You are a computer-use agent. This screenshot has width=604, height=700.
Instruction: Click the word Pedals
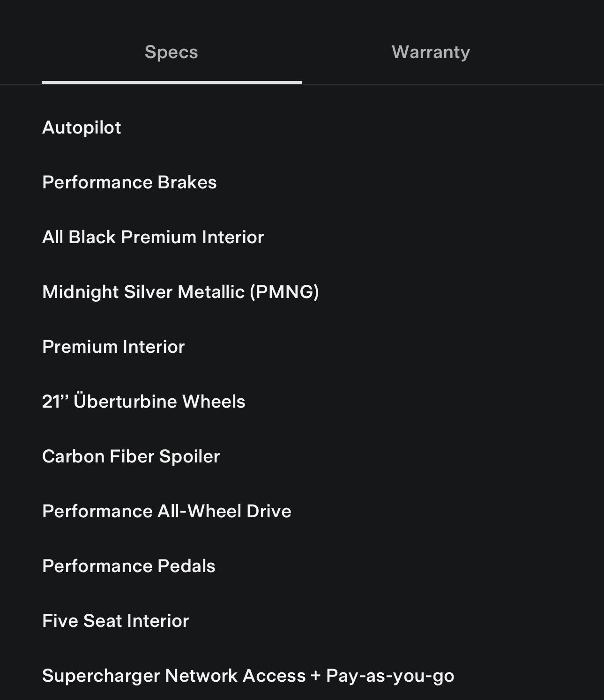(186, 566)
